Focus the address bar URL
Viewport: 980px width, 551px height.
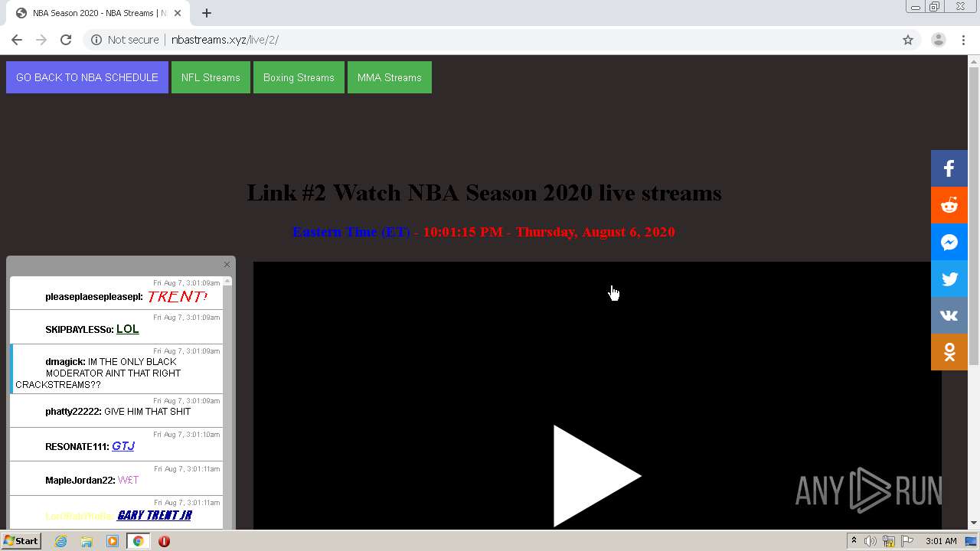[225, 40]
